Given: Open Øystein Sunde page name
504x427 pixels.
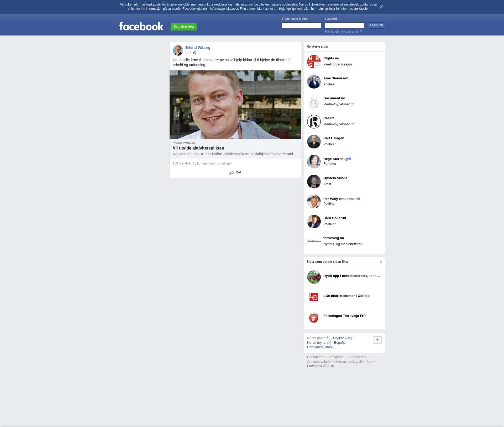Looking at the screenshot, I should 335,178.
